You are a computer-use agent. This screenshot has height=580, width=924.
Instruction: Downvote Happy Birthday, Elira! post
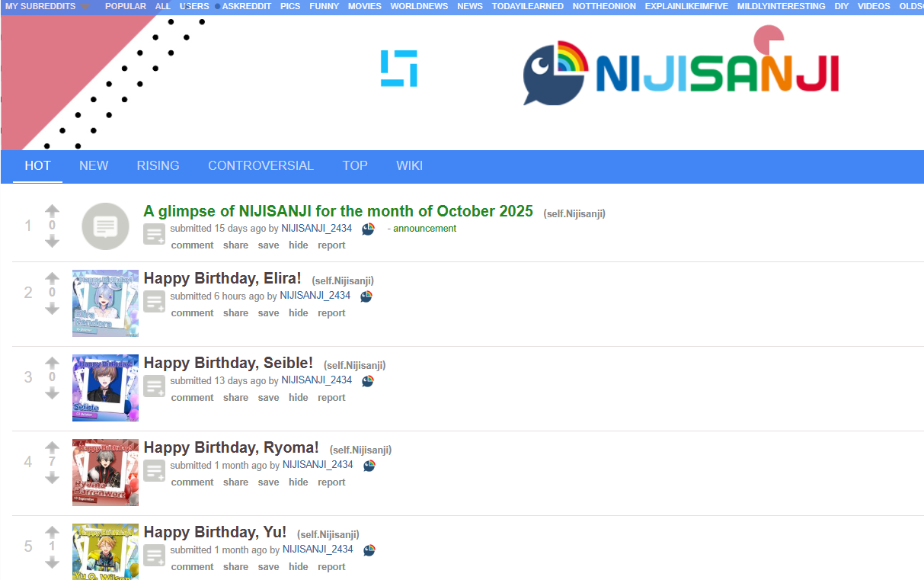point(52,309)
